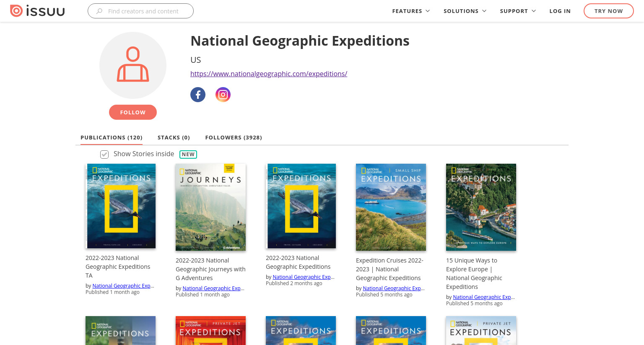Open the red Private Jet Expeditions cover
The width and height of the screenshot is (644, 345).
[x=210, y=330]
